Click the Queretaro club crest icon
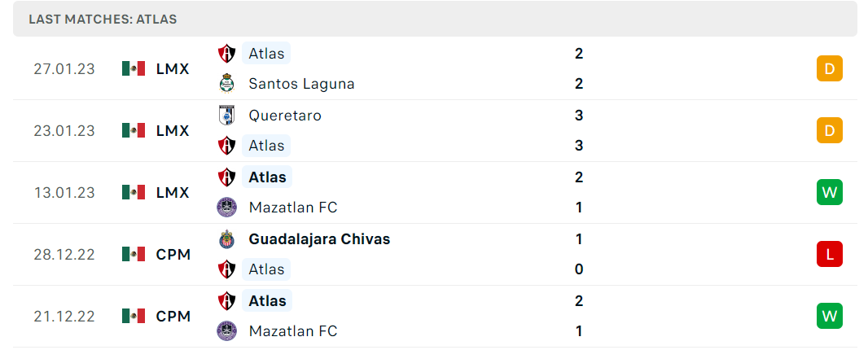The height and width of the screenshot is (350, 868). click(227, 116)
